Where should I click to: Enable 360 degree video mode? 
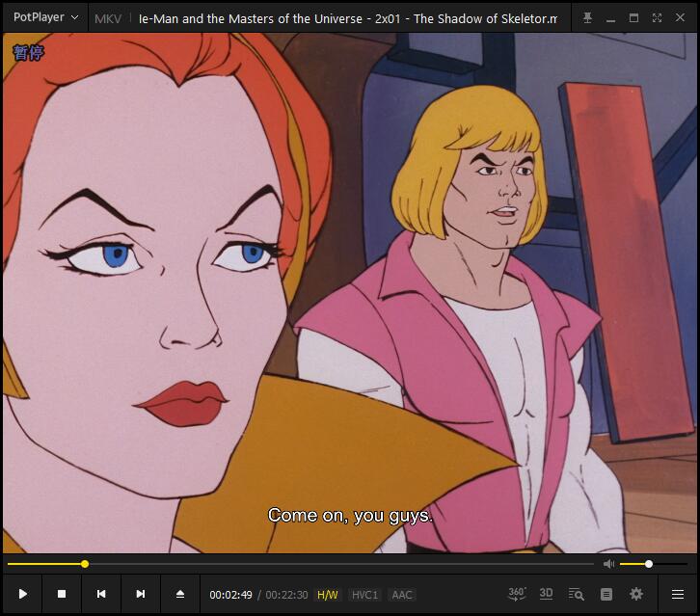click(x=517, y=594)
